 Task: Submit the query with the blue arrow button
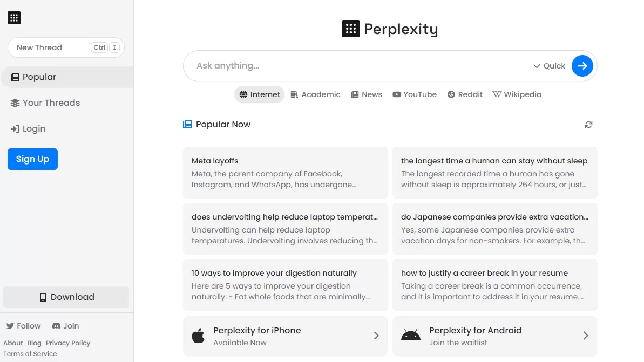[x=582, y=66]
